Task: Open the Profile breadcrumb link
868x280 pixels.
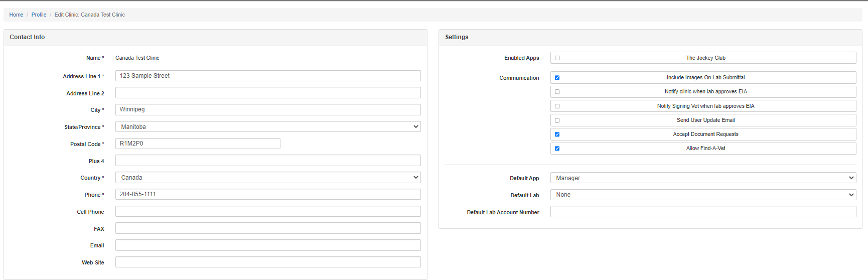Action: point(39,15)
